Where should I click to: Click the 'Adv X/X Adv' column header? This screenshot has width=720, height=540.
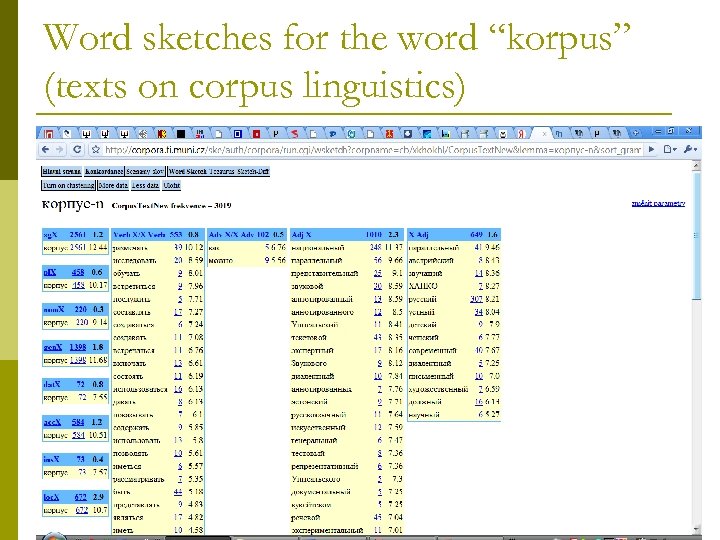[231, 234]
